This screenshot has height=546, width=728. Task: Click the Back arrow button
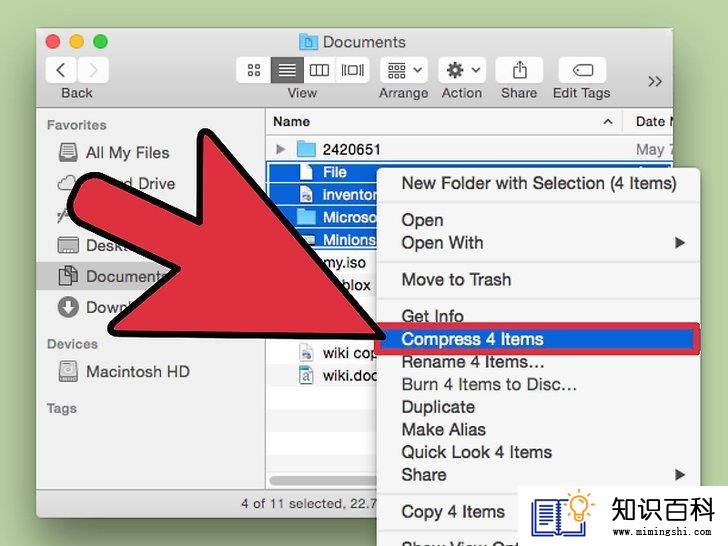(61, 70)
